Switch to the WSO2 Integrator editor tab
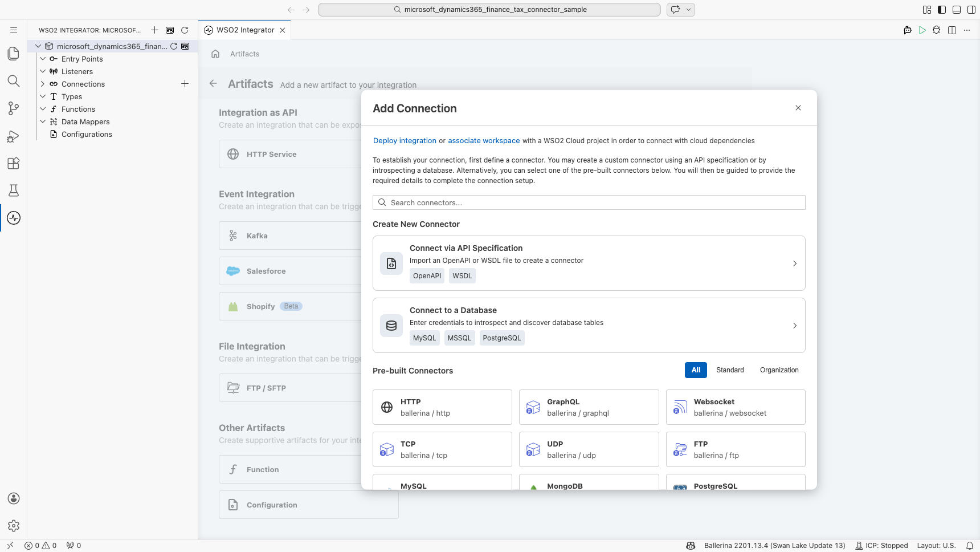 tap(245, 30)
